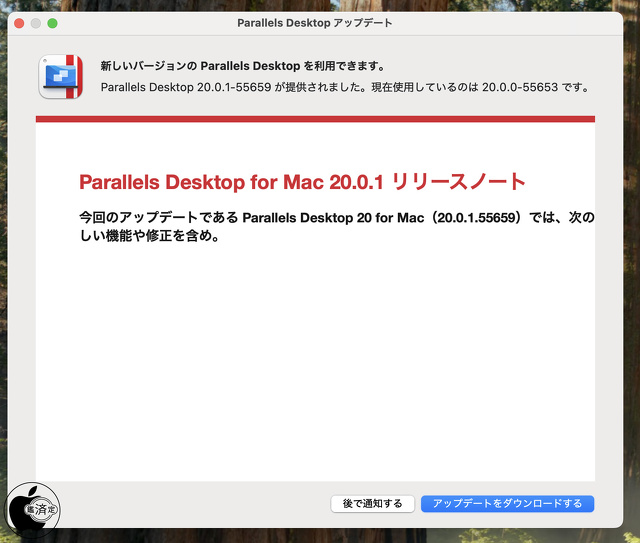Click the blank area of release notes pane

coord(315,370)
